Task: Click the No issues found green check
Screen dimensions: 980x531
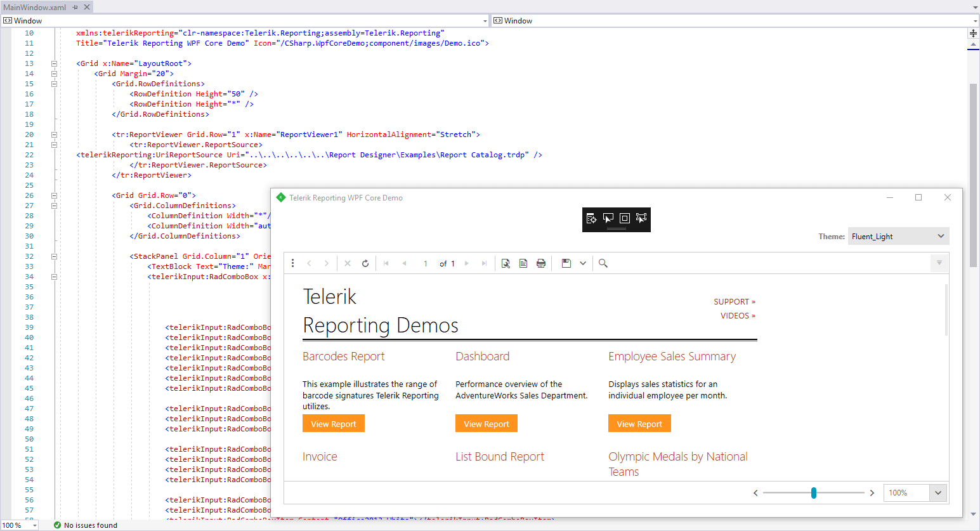Action: 58,525
